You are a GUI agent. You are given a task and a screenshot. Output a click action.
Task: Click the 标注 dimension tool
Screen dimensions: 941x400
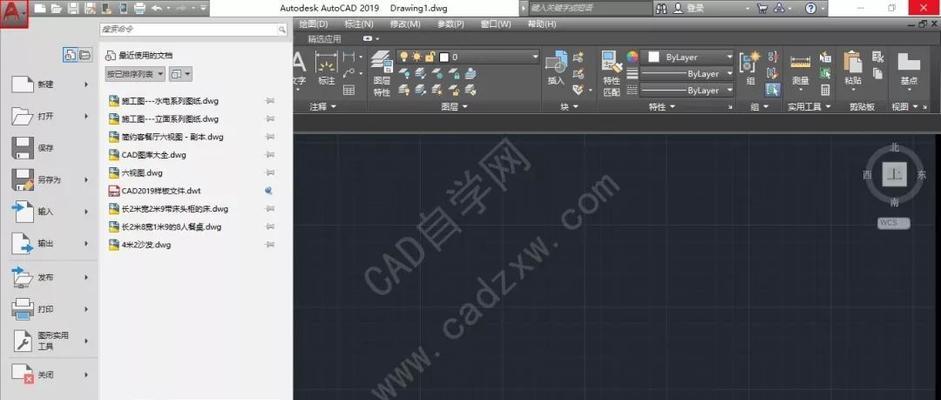(x=326, y=68)
